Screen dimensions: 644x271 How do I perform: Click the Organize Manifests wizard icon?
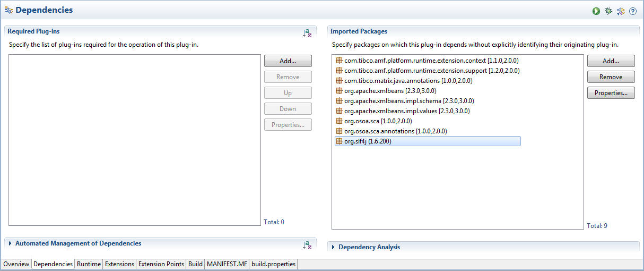[x=621, y=11]
